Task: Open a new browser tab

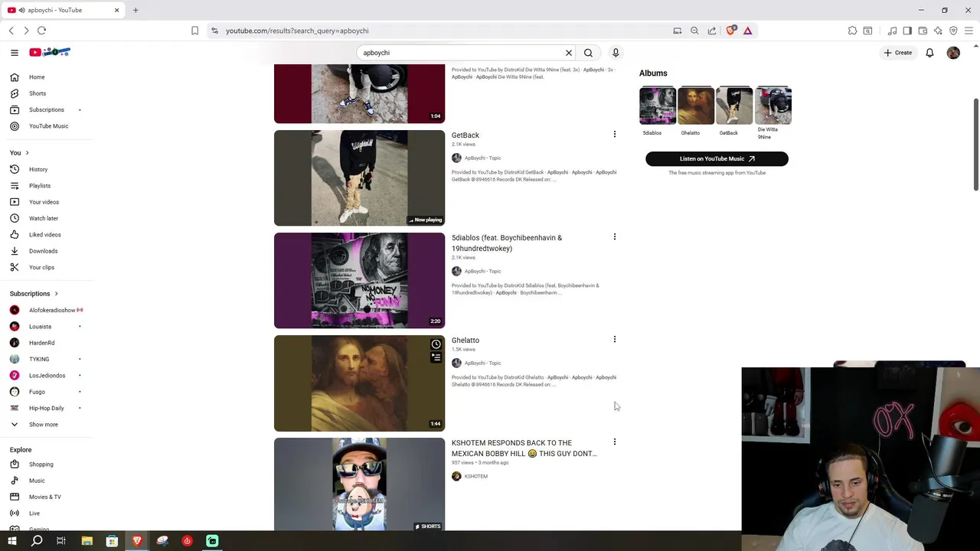Action: coord(136,10)
